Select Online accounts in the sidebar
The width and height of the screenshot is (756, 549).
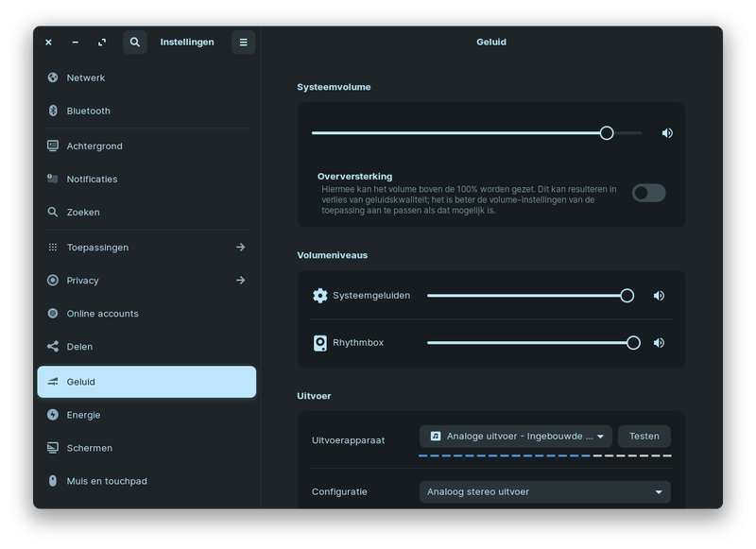[146, 314]
